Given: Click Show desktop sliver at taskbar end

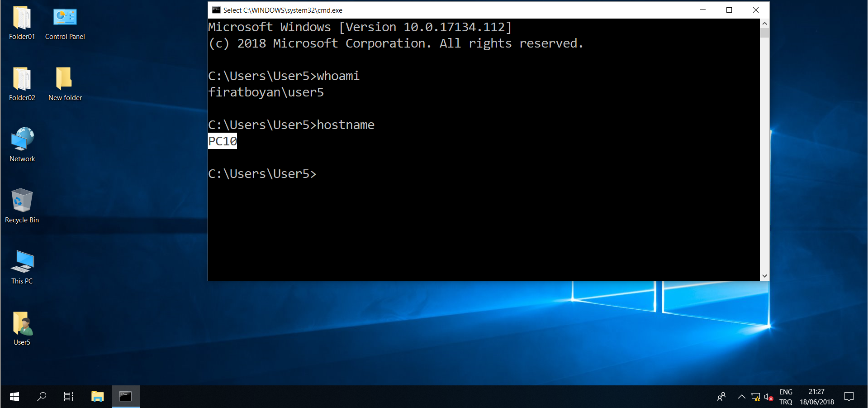Looking at the screenshot, I should (x=866, y=397).
